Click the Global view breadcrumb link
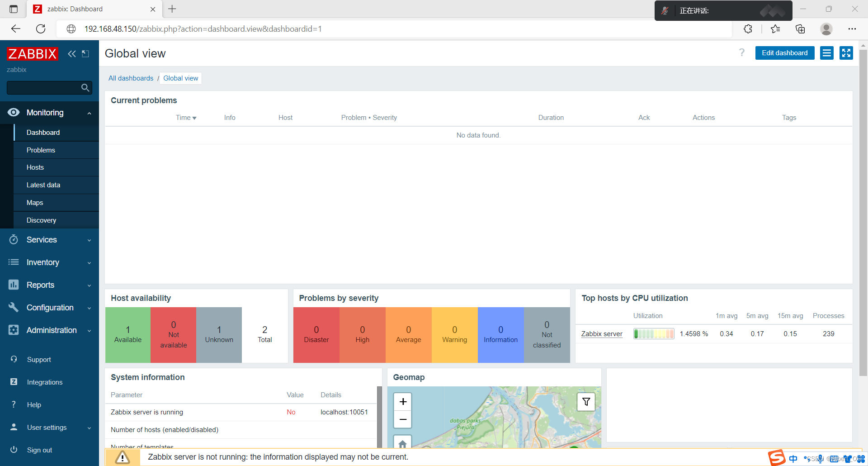 pyautogui.click(x=180, y=78)
